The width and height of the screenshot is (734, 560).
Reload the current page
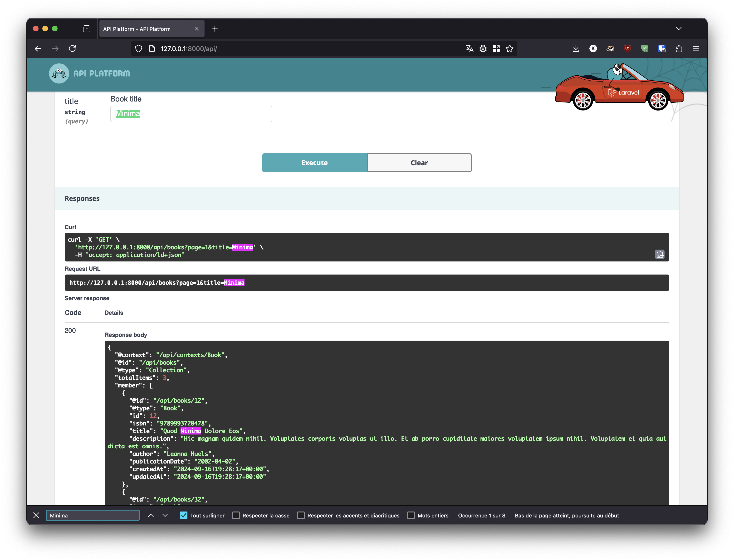(x=72, y=49)
